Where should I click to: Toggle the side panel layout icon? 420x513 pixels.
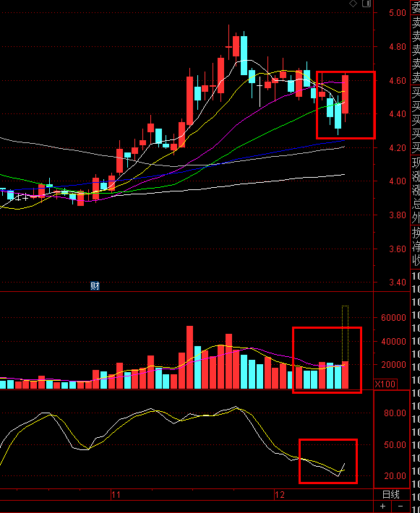(367, 4)
